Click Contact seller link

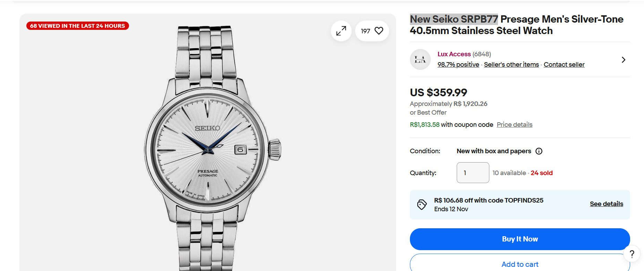pyautogui.click(x=564, y=65)
